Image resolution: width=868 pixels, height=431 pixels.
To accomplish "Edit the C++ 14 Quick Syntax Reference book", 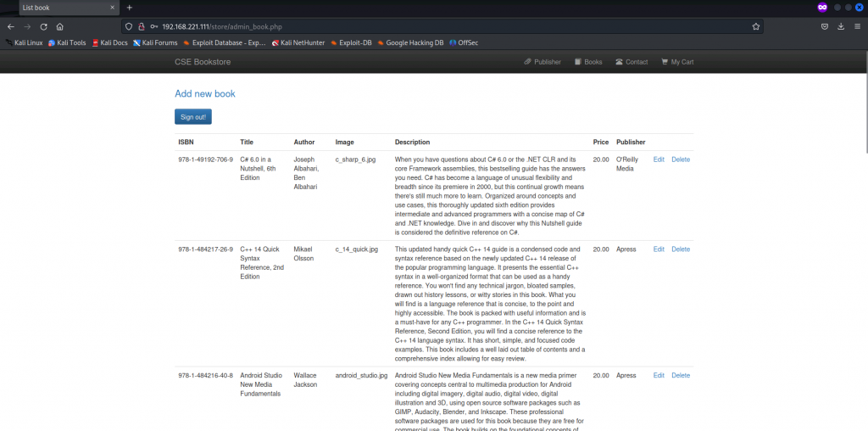I will pos(659,249).
